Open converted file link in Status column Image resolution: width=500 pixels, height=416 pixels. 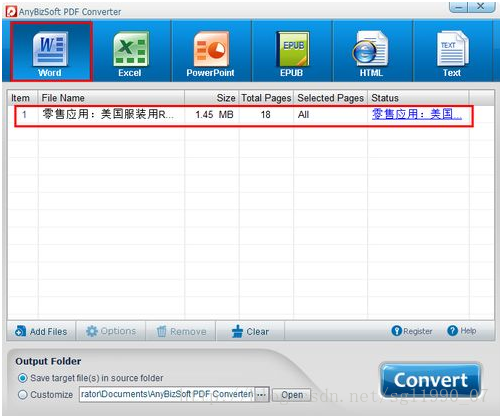pos(417,114)
